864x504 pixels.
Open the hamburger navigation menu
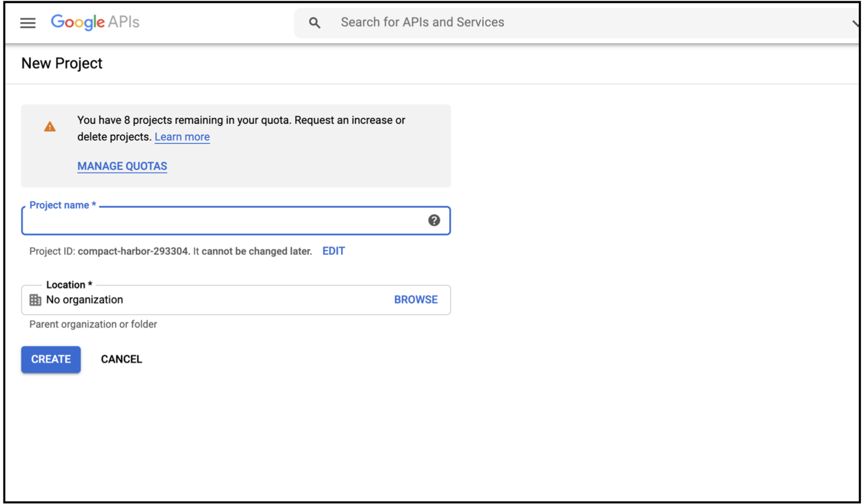[x=28, y=23]
